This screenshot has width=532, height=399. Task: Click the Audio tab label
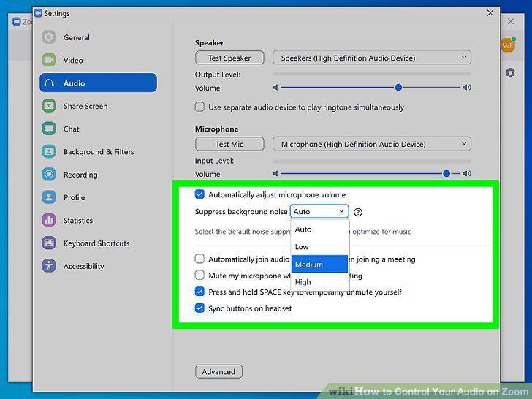pos(74,83)
